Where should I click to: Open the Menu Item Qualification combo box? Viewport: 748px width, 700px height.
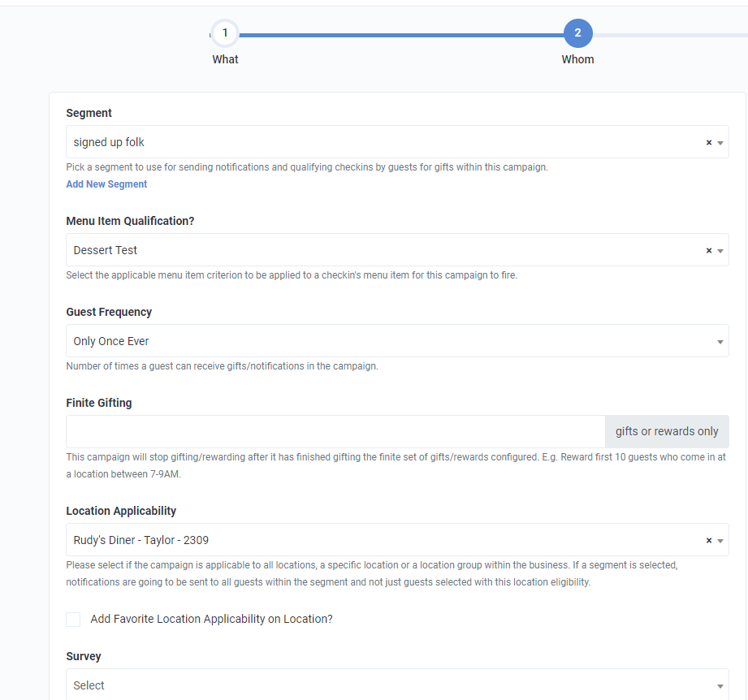click(720, 249)
